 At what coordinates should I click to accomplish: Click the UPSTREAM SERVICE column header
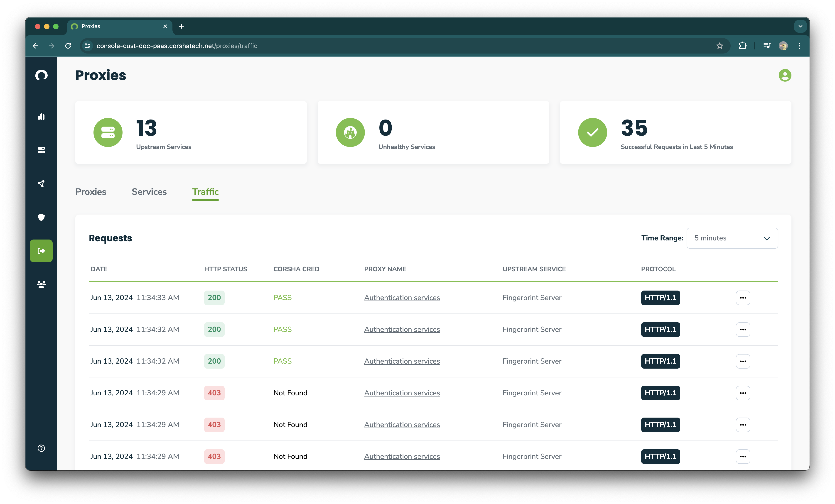[x=534, y=269]
